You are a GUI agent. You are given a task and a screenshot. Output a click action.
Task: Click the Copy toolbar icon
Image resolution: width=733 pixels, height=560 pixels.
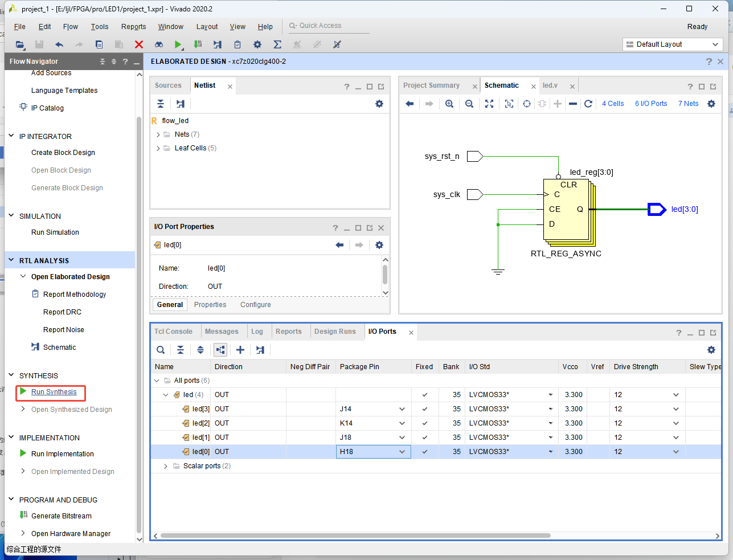[99, 44]
